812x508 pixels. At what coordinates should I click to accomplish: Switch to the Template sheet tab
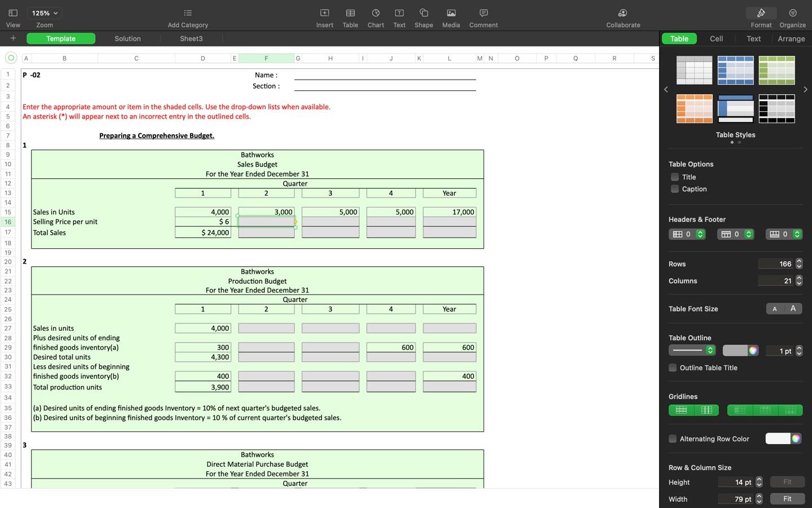(x=61, y=38)
